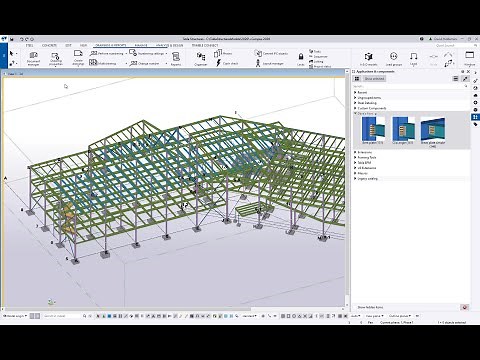Open Multi-drawing tool

point(103,63)
